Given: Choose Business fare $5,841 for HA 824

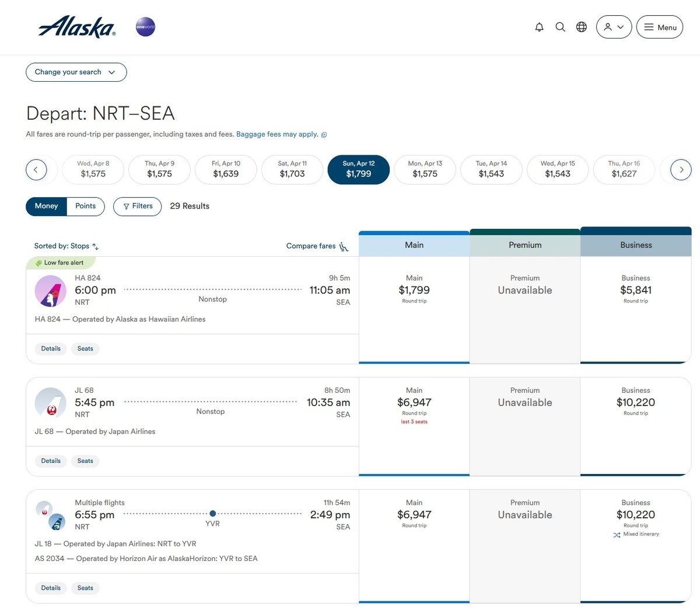Looking at the screenshot, I should [636, 309].
